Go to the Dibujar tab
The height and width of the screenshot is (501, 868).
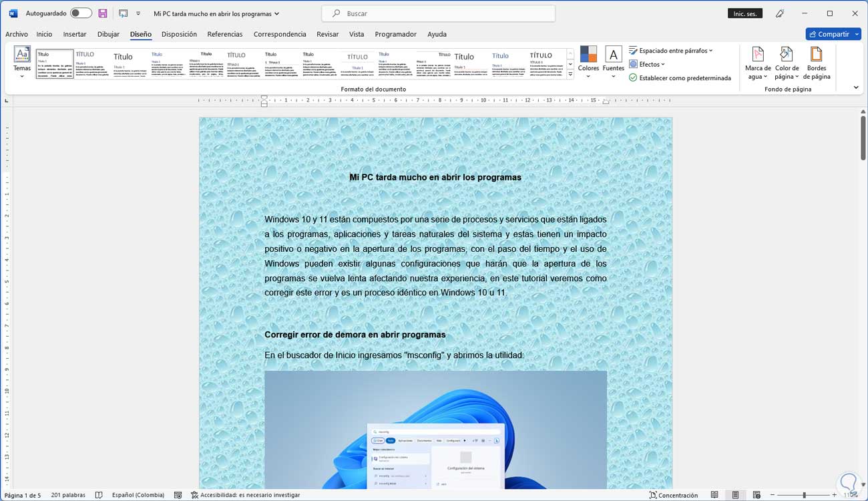(x=108, y=34)
